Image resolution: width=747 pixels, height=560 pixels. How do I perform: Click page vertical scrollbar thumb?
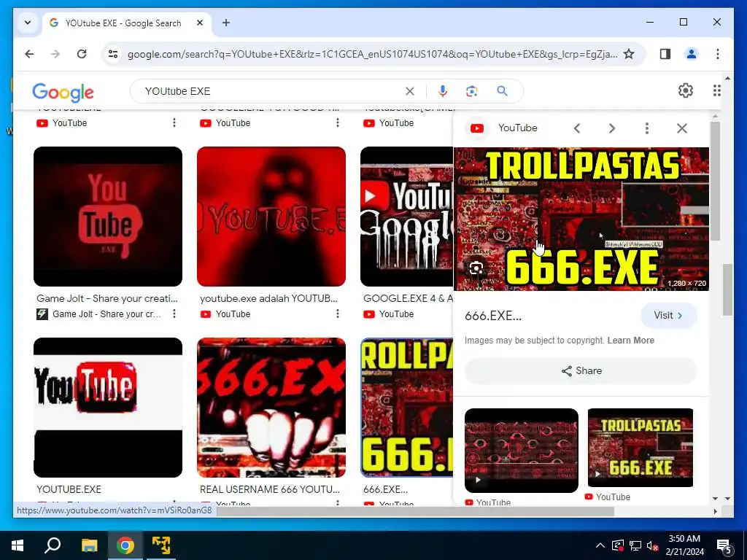point(727,289)
